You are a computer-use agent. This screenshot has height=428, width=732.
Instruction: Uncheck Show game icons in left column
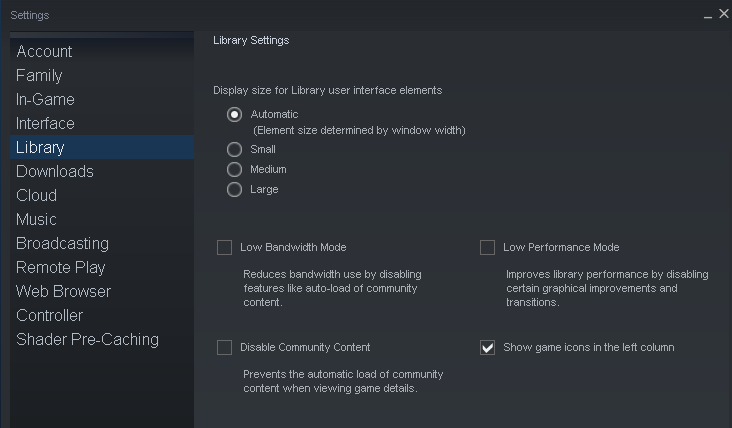pyautogui.click(x=488, y=348)
